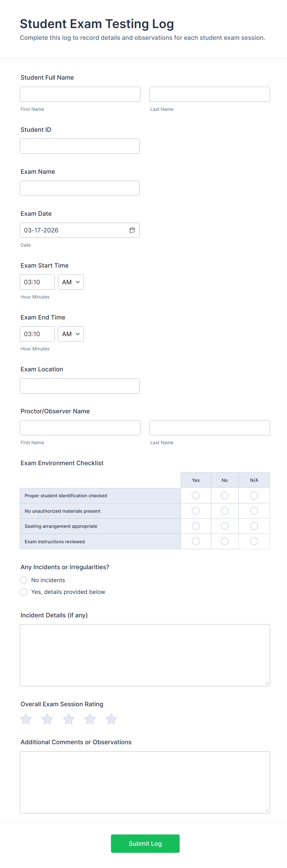The height and width of the screenshot is (868, 287).
Task: Choose N/A for seating arrangement appropriate
Action: click(254, 526)
